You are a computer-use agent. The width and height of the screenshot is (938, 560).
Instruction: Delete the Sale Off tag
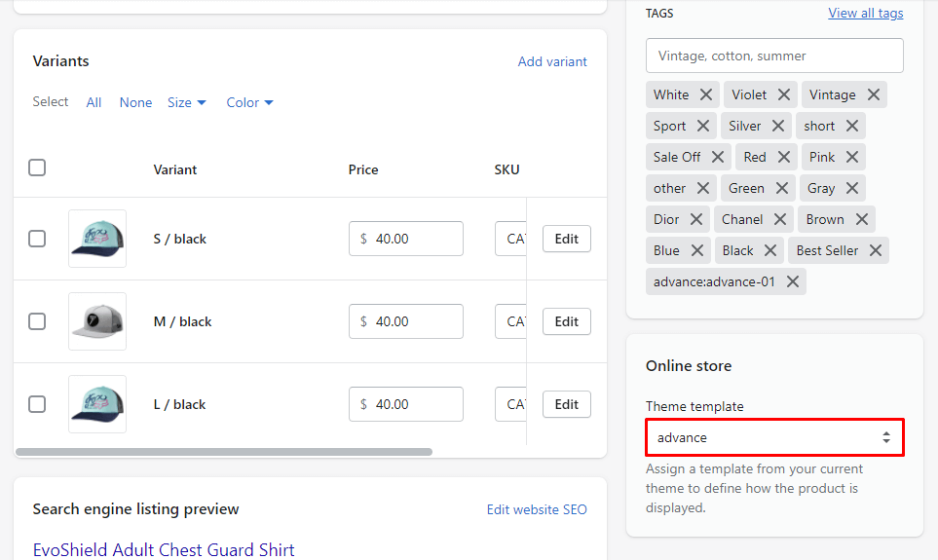718,157
